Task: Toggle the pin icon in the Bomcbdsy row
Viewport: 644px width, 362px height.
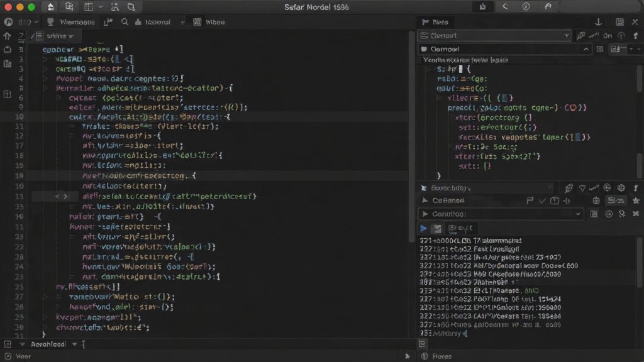Action: click(636, 188)
